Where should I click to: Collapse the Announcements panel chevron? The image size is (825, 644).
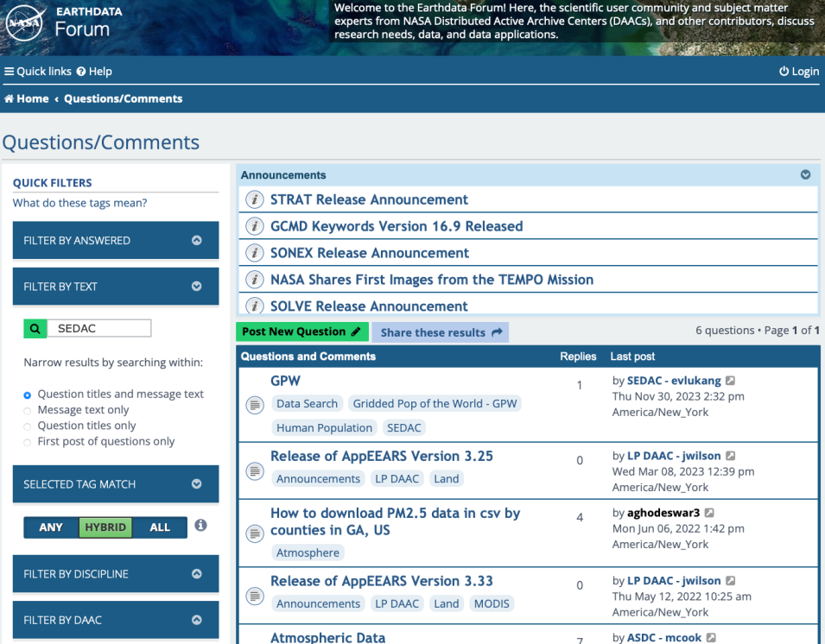[805, 174]
